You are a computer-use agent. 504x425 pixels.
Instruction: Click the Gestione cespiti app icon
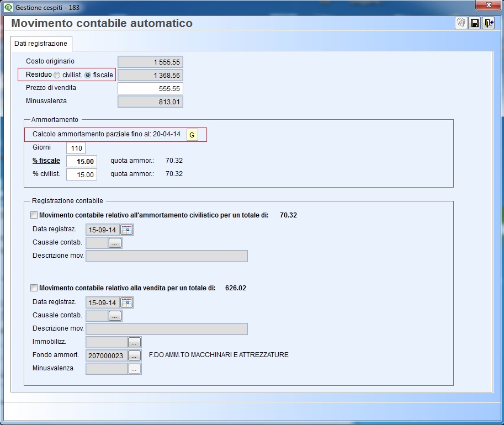click(8, 7)
